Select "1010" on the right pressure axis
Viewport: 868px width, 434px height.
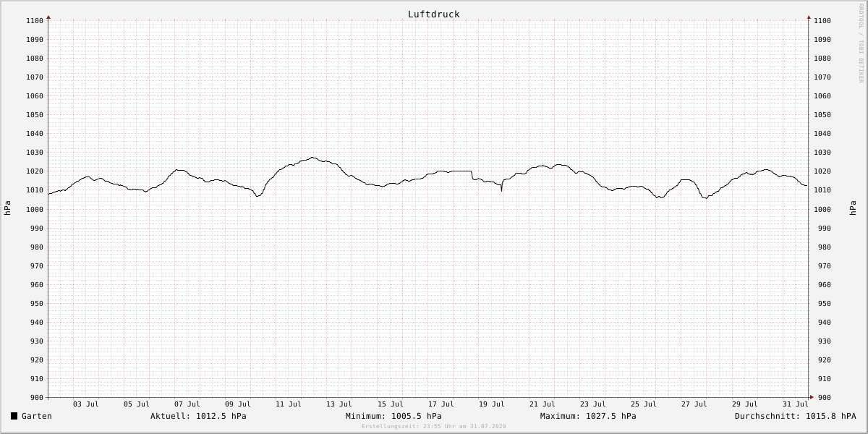pyautogui.click(x=822, y=190)
